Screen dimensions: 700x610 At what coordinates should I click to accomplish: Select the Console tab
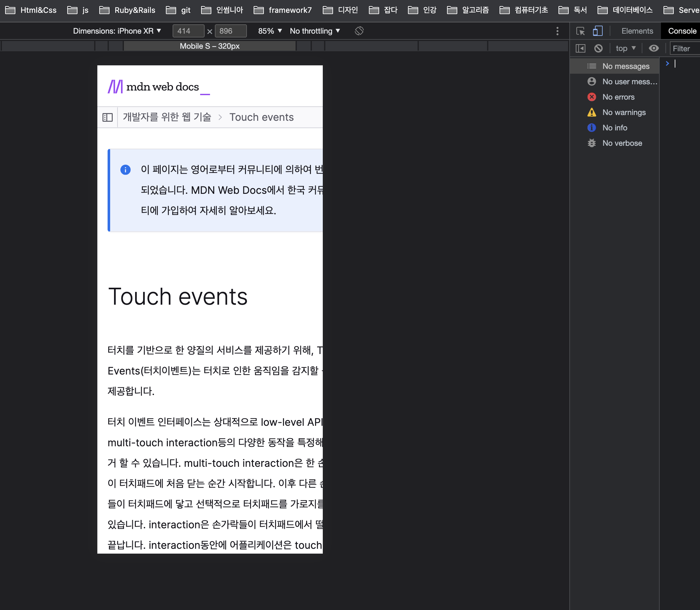[682, 31]
